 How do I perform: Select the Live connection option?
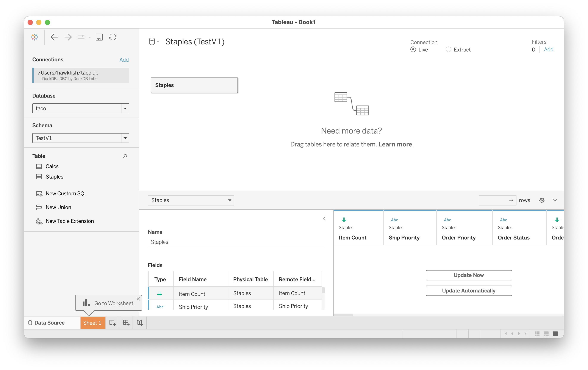413,49
